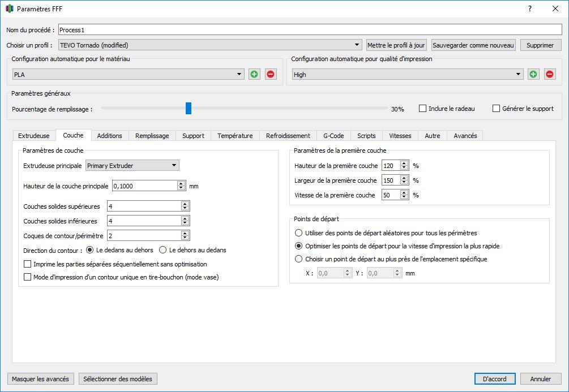Remove the High quality configuration with red minus
The image size is (569, 392).
point(549,74)
